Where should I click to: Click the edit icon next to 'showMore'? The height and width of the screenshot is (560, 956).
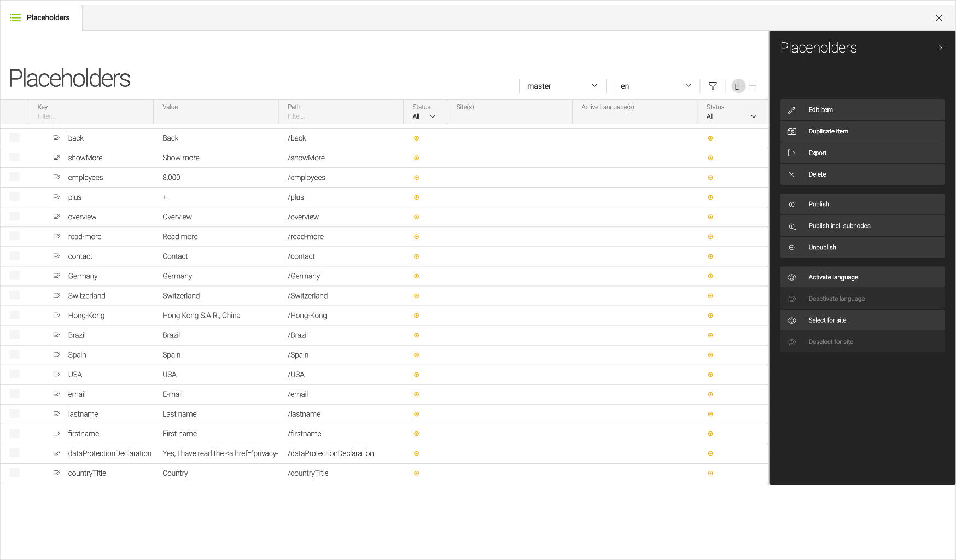coord(56,157)
